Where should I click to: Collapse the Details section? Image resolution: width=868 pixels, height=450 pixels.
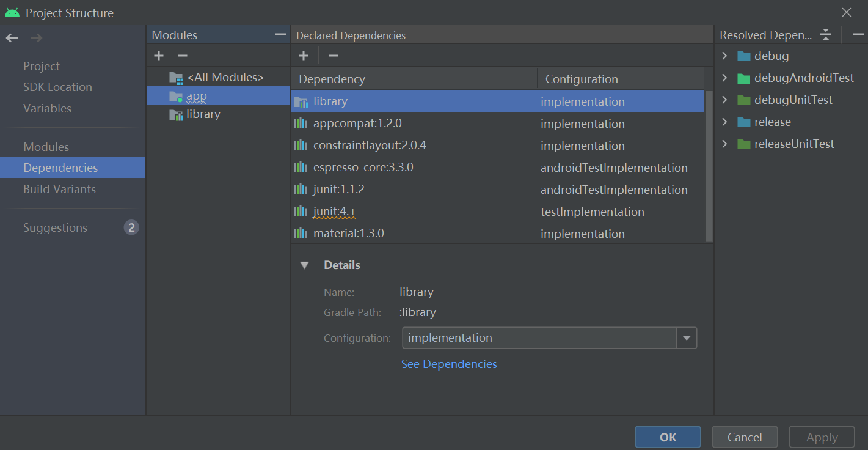click(304, 265)
